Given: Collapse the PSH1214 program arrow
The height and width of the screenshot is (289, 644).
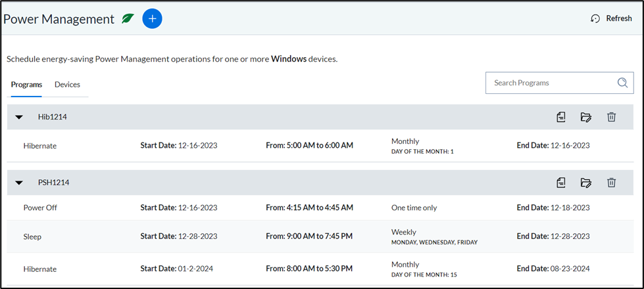Looking at the screenshot, I should click(19, 183).
